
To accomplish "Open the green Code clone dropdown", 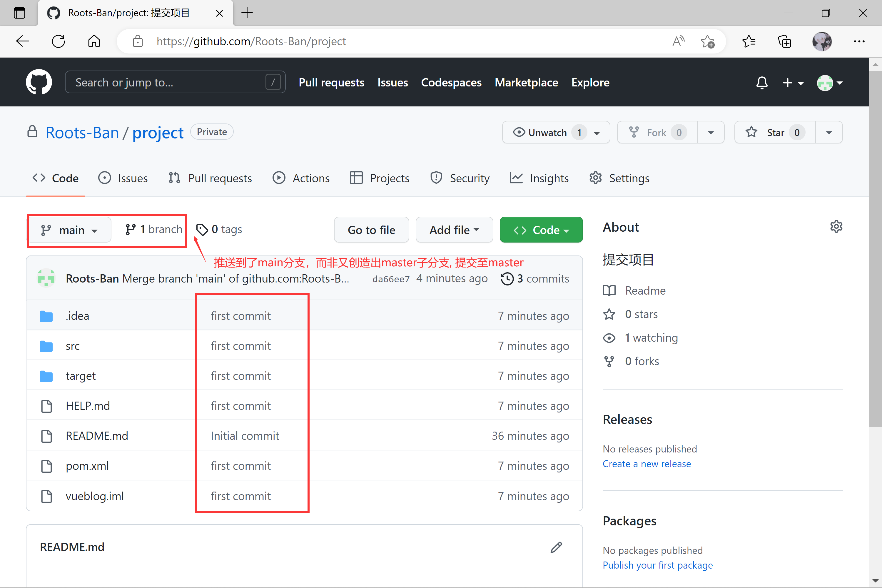I will tap(541, 230).
